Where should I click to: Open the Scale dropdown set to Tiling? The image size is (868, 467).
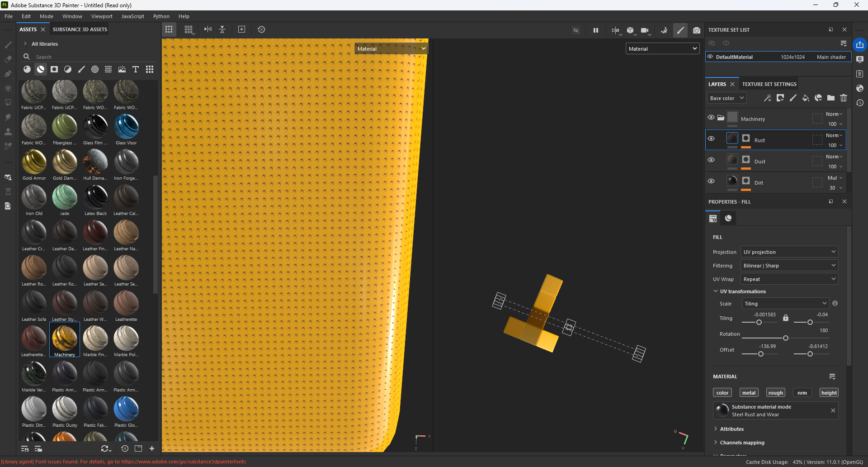(785, 304)
